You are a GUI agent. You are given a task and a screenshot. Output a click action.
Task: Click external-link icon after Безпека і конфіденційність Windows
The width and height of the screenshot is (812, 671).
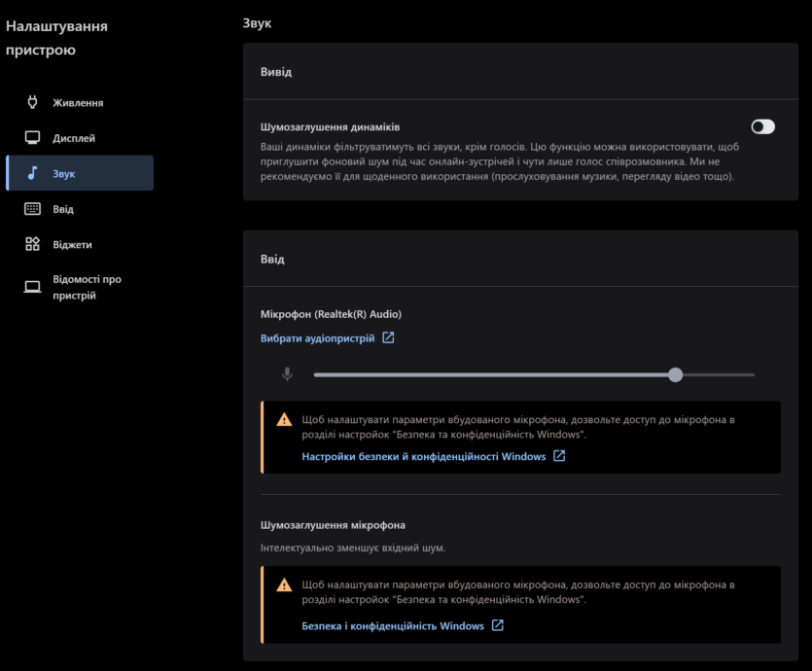point(498,625)
